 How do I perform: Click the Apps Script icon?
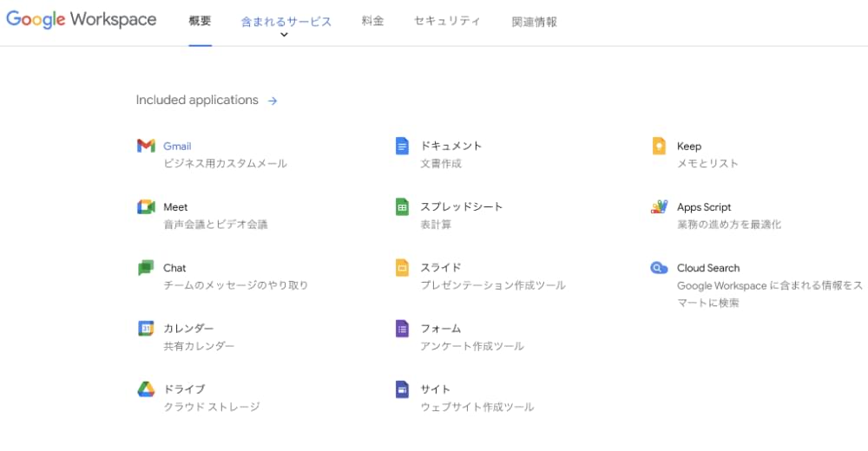[659, 206]
